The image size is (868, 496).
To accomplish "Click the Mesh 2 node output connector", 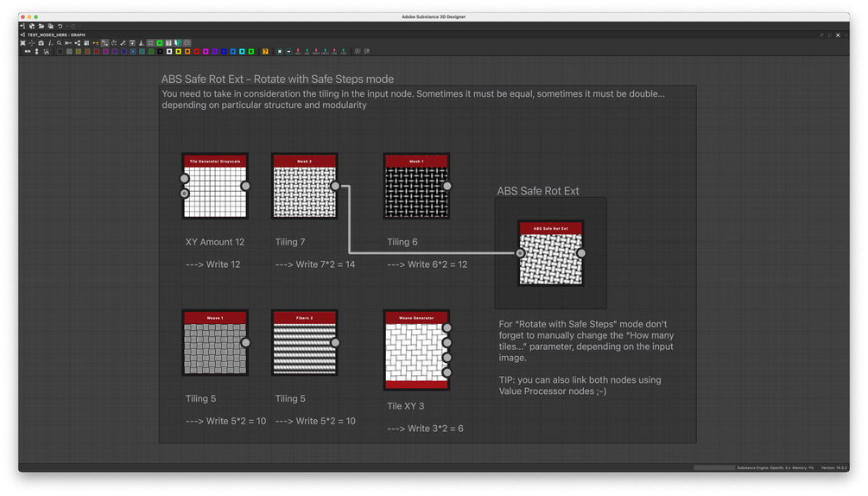I will (x=335, y=186).
